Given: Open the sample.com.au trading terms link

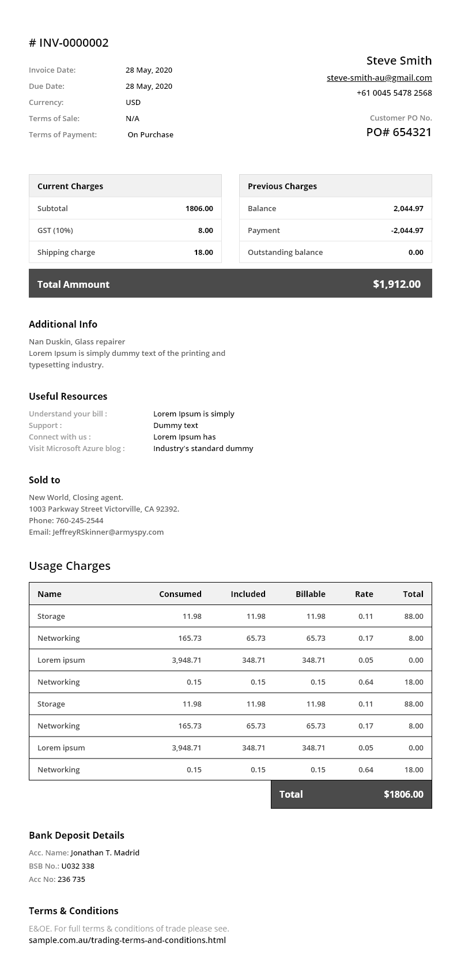Looking at the screenshot, I should click(x=127, y=940).
